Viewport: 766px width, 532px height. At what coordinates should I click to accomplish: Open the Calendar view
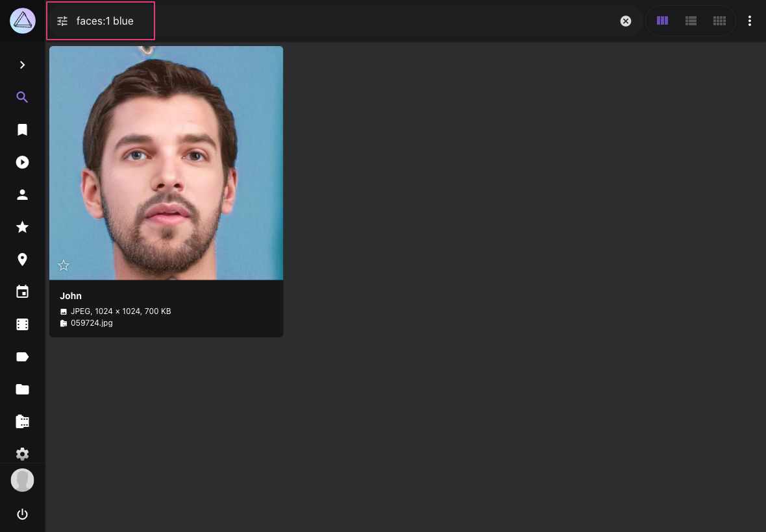click(x=23, y=292)
